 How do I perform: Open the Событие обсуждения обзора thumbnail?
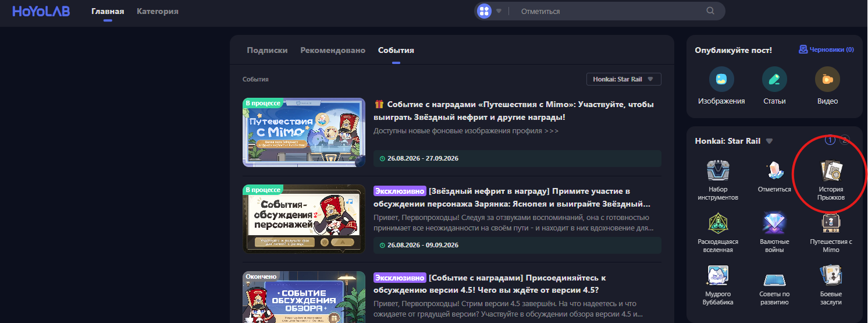click(x=304, y=297)
